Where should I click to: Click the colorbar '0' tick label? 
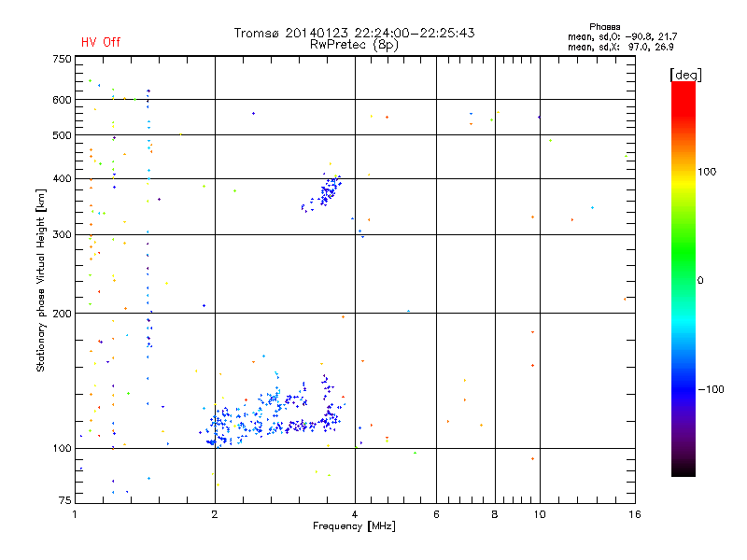(x=700, y=281)
